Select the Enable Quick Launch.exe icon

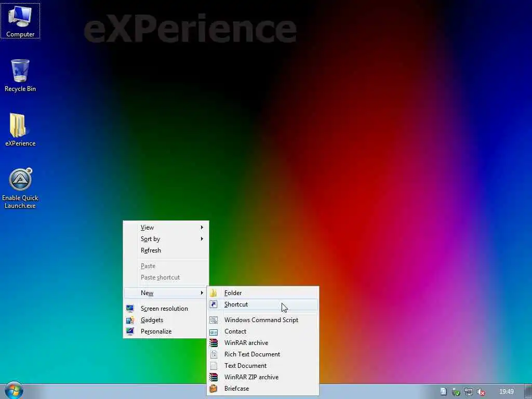(20, 188)
